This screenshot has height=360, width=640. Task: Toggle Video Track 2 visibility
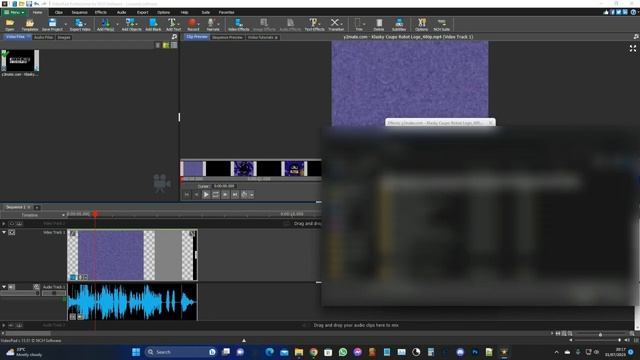pos(11,224)
